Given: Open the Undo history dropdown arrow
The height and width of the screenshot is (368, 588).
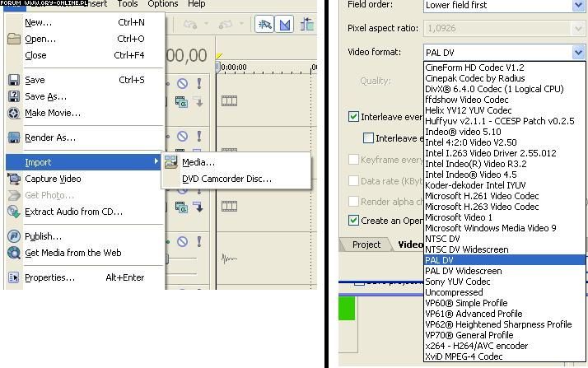Looking at the screenshot, I should 206,24.
